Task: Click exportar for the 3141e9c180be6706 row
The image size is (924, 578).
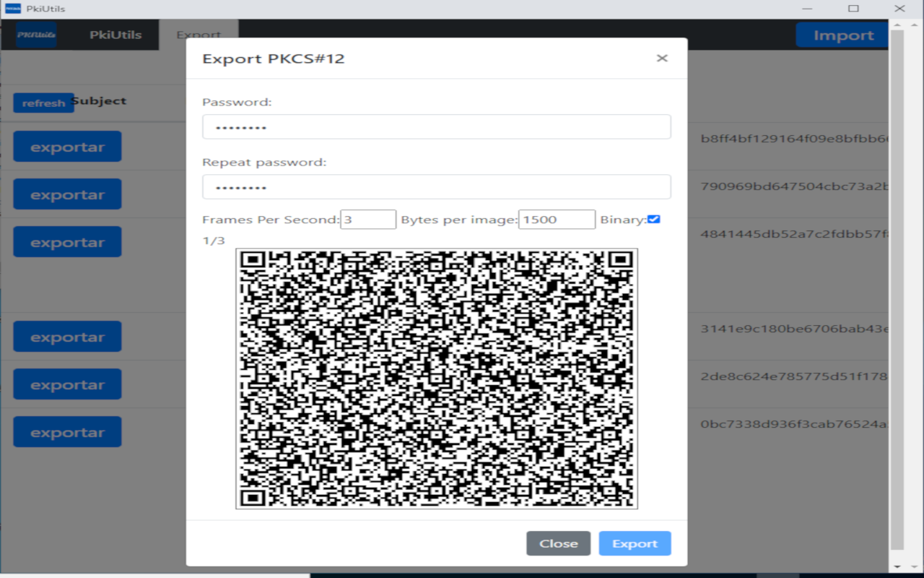Action: pos(67,337)
